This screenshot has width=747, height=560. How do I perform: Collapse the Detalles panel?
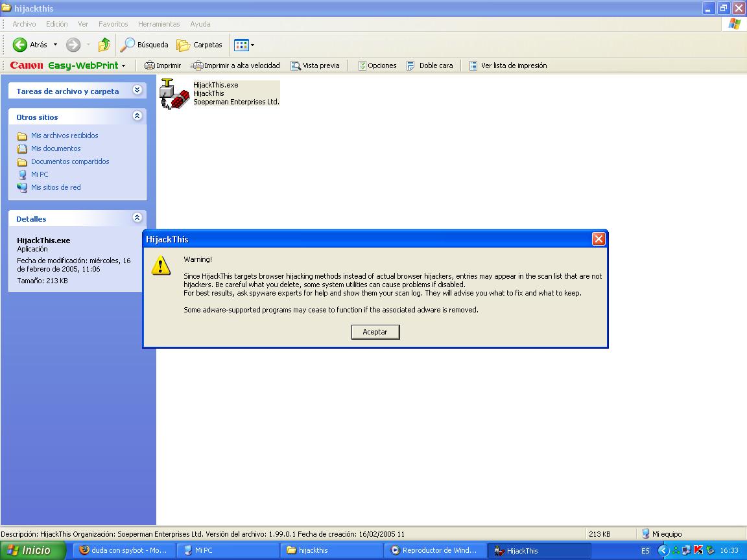click(137, 218)
